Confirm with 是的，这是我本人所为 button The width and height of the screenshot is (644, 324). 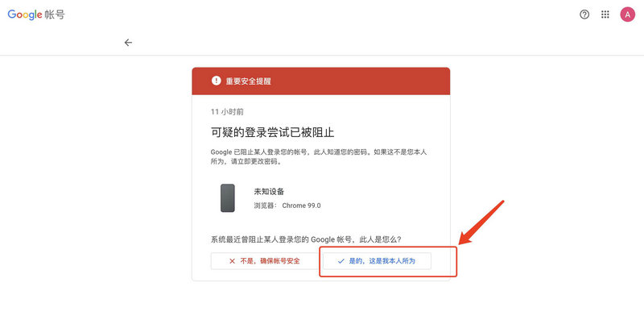point(377,261)
